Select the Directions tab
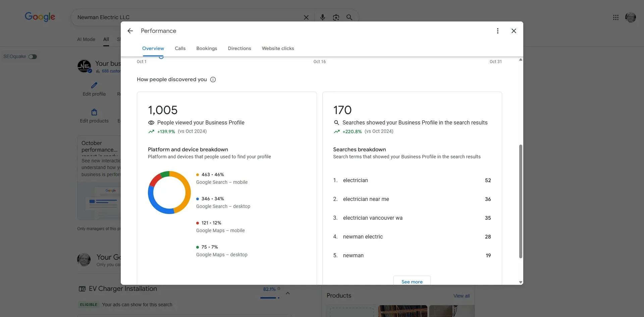 point(239,48)
